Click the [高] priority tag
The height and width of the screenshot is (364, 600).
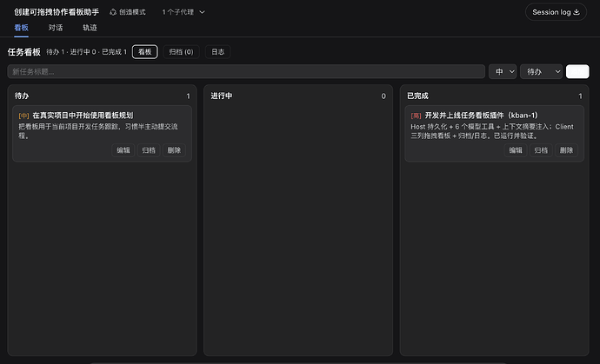click(416, 116)
